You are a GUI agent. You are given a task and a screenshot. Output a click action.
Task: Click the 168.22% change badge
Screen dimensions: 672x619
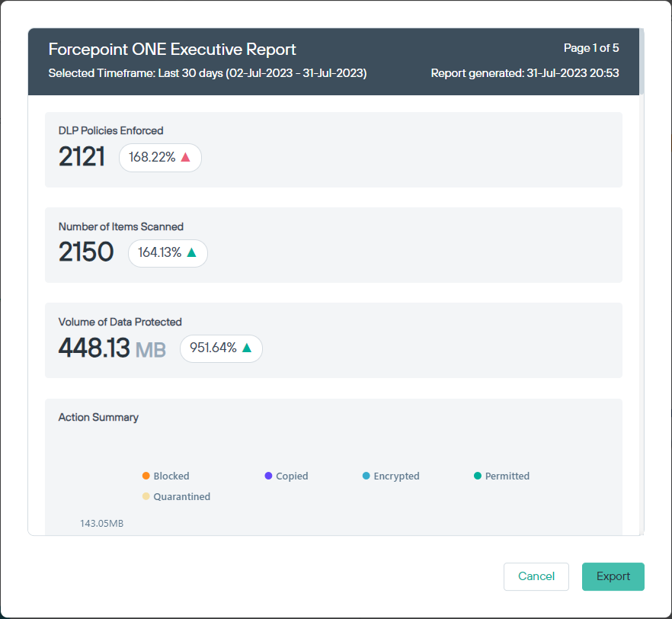(160, 158)
